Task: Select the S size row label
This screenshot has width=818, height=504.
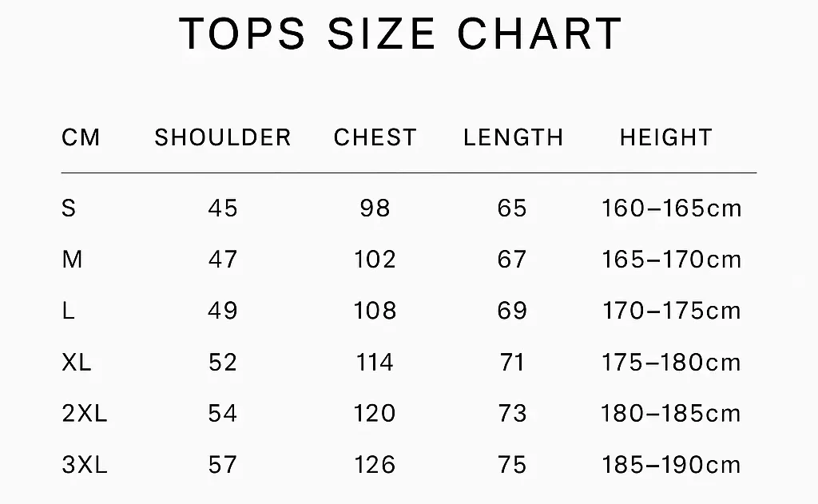Action: click(69, 208)
